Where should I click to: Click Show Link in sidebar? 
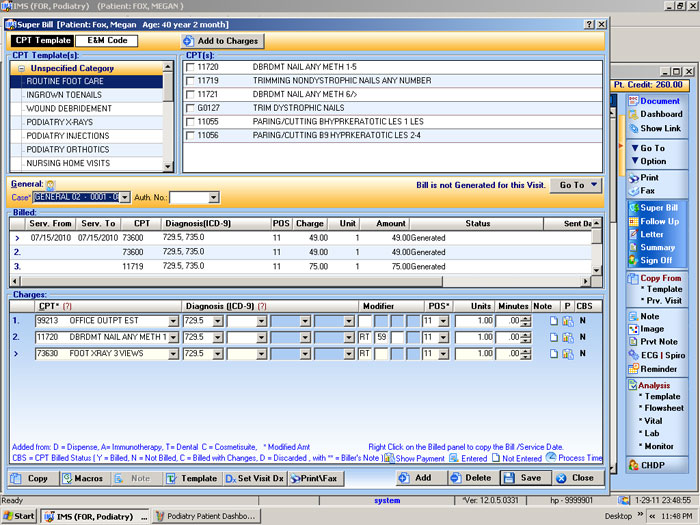654,129
